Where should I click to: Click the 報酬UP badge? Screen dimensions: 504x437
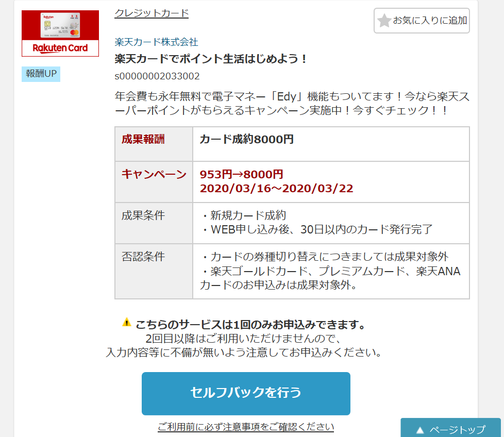point(41,74)
